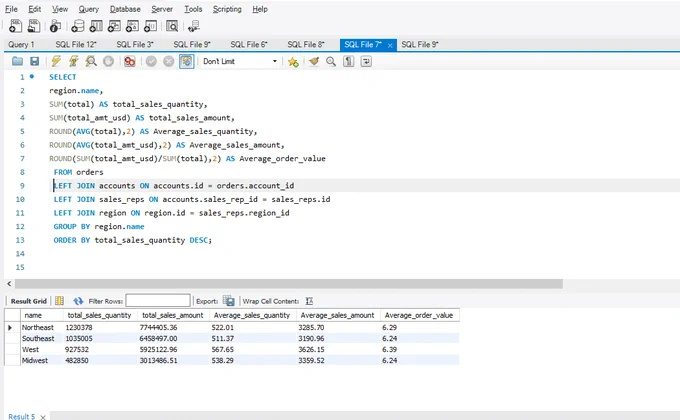The image size is (680, 420).
Task: Open the Edit menu
Action: (35, 9)
